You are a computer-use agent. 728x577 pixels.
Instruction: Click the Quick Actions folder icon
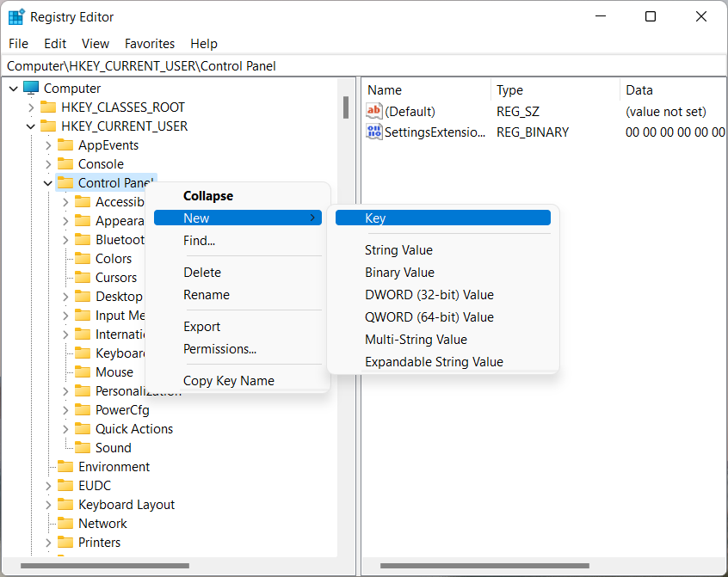click(x=83, y=428)
